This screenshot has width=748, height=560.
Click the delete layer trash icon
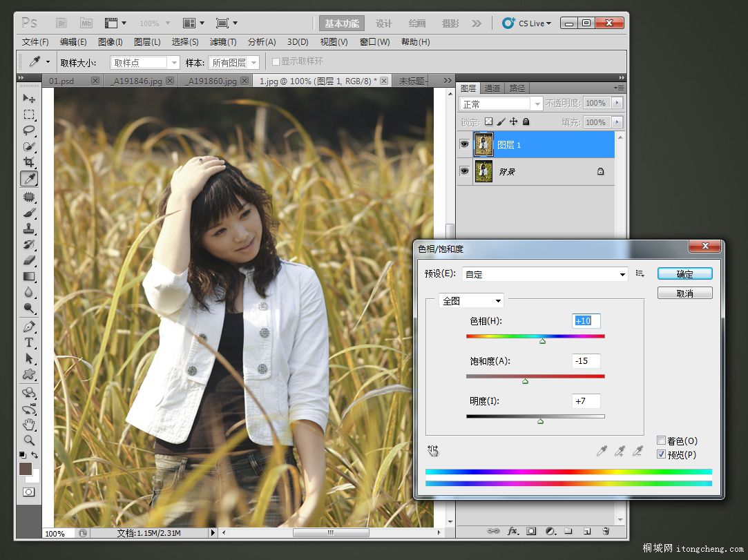tap(606, 531)
